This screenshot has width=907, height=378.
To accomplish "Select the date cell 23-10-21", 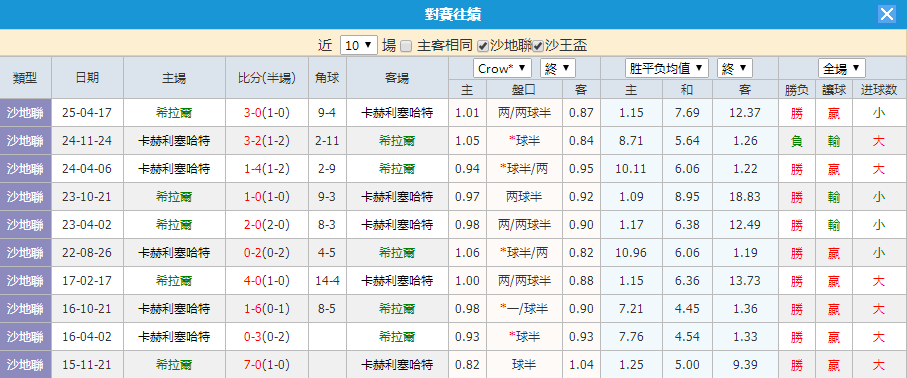I will pos(87,197).
